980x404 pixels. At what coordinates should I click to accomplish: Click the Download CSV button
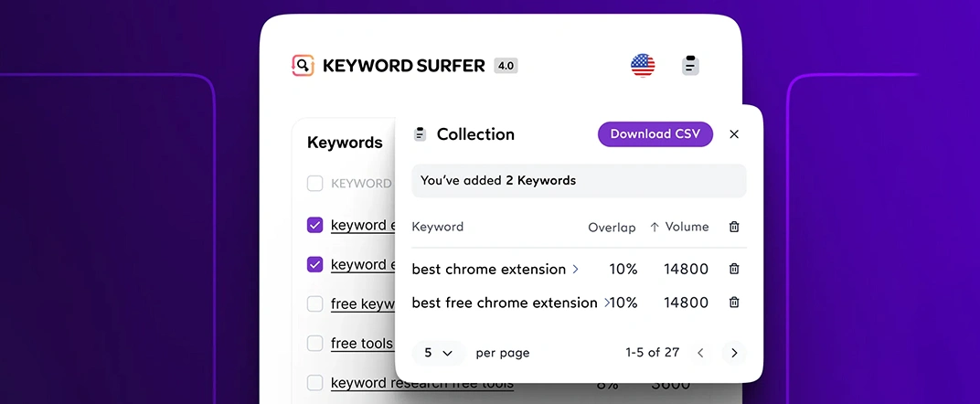655,134
